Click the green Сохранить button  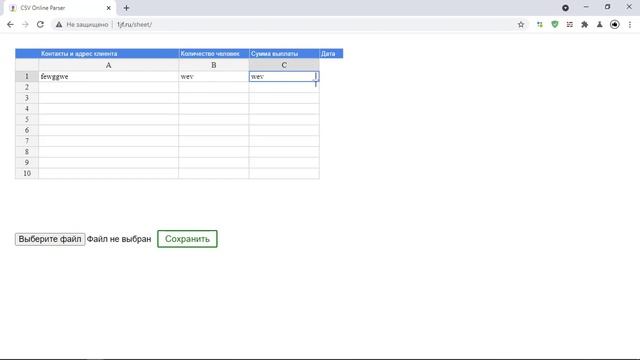[x=187, y=239]
